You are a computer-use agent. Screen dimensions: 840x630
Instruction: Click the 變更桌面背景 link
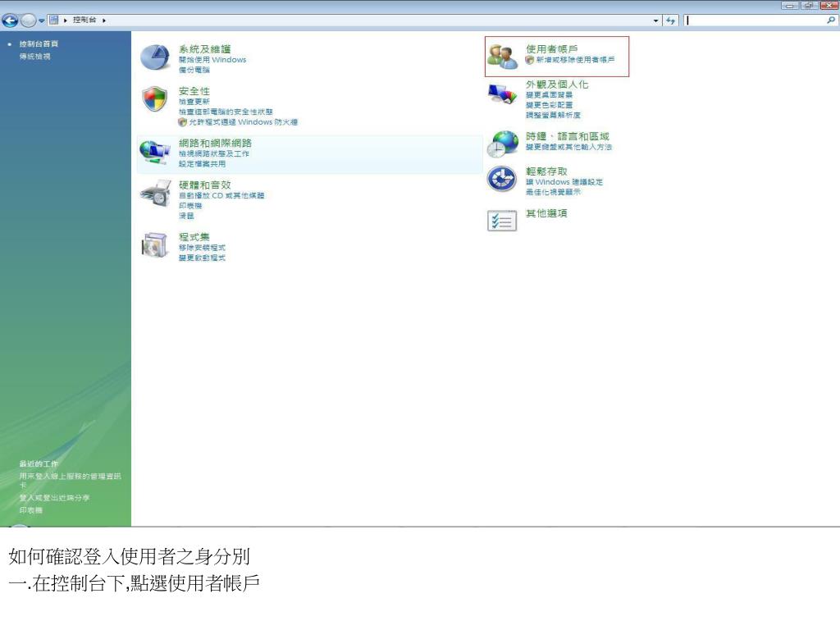(x=549, y=95)
